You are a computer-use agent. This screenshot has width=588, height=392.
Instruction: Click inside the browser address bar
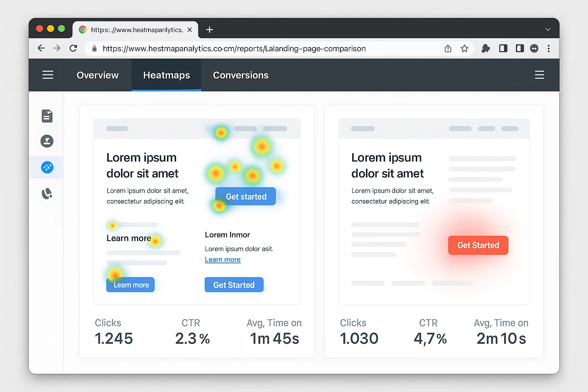[x=234, y=48]
